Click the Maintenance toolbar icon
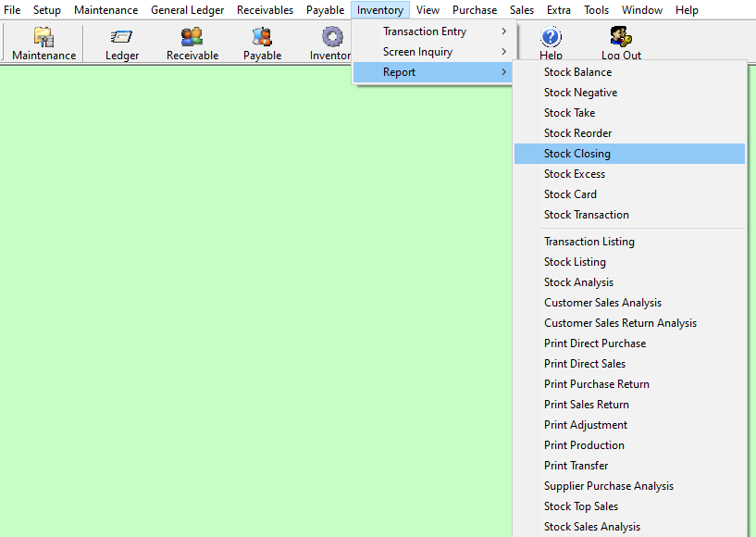This screenshot has width=756, height=537. click(43, 44)
